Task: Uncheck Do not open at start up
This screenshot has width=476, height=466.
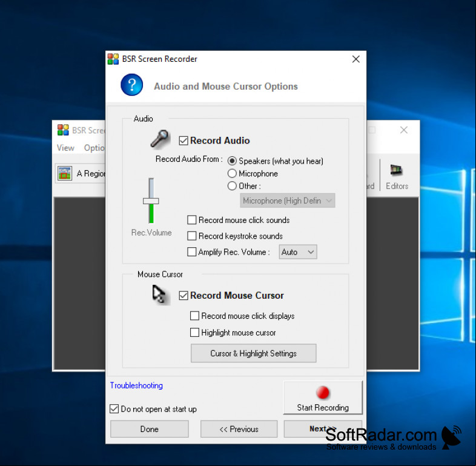Action: point(114,408)
